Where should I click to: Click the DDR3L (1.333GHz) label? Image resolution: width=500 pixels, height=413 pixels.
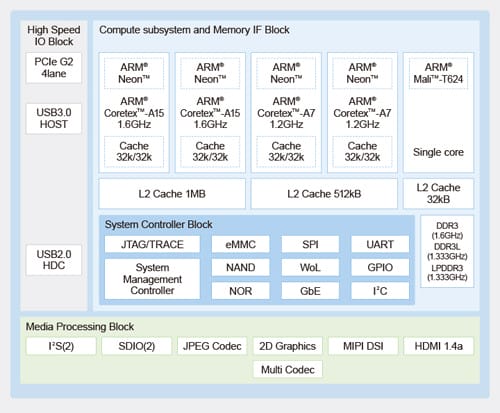[x=447, y=251]
